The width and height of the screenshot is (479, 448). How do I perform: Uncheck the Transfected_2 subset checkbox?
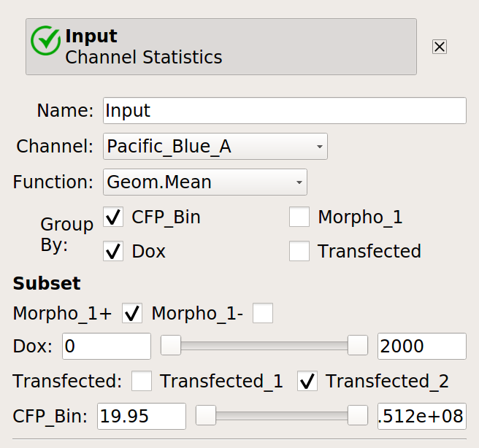[307, 381]
